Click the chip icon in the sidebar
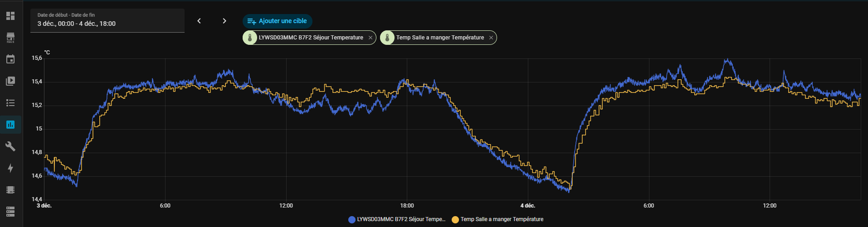The width and height of the screenshot is (868, 227). pyautogui.click(x=10, y=190)
